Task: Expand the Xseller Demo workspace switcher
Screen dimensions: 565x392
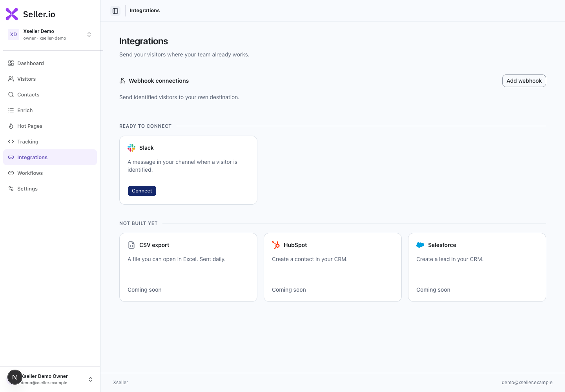Action: 89,34
